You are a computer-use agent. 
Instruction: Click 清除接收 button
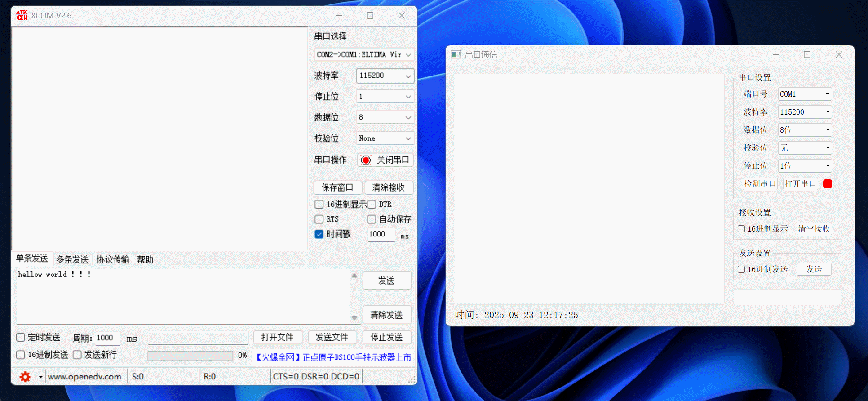point(389,187)
